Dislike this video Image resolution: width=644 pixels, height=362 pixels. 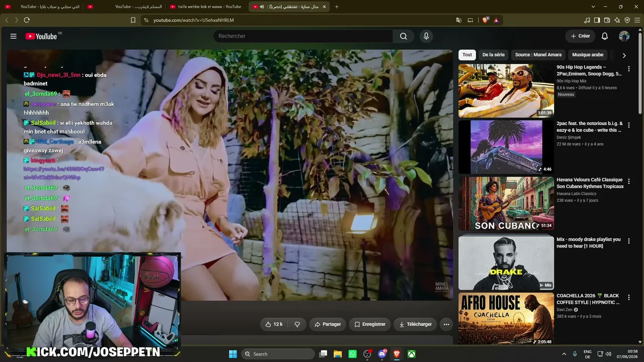pyautogui.click(x=297, y=324)
